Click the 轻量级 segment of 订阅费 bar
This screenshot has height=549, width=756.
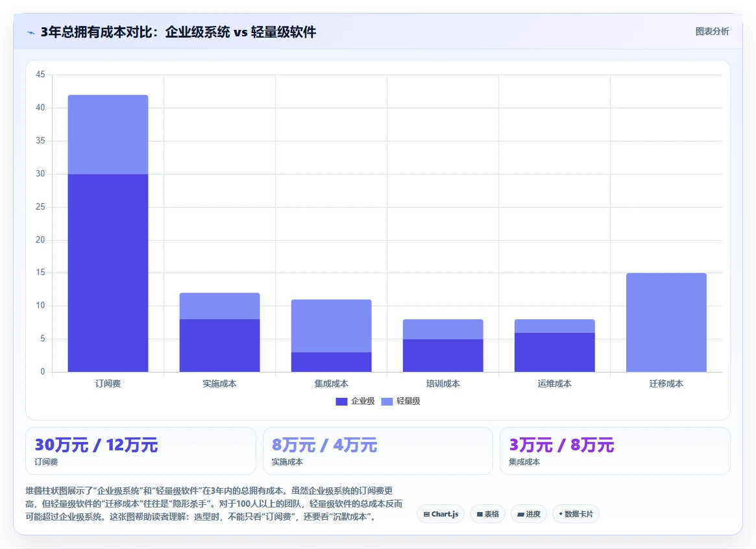(108, 134)
